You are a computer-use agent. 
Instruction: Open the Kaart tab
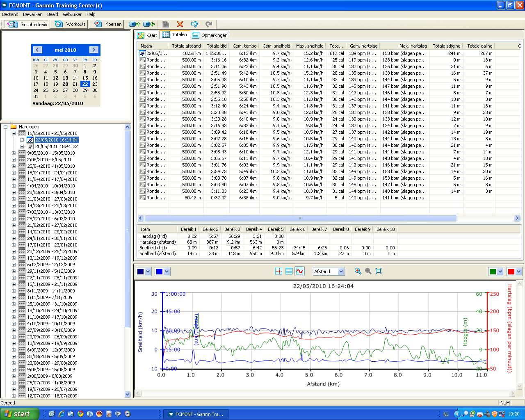point(148,35)
